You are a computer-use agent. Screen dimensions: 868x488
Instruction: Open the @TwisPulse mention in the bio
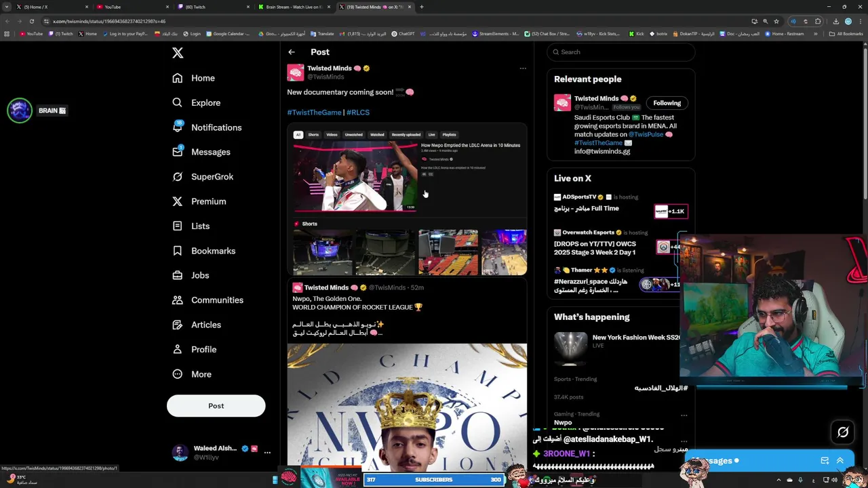pos(646,134)
